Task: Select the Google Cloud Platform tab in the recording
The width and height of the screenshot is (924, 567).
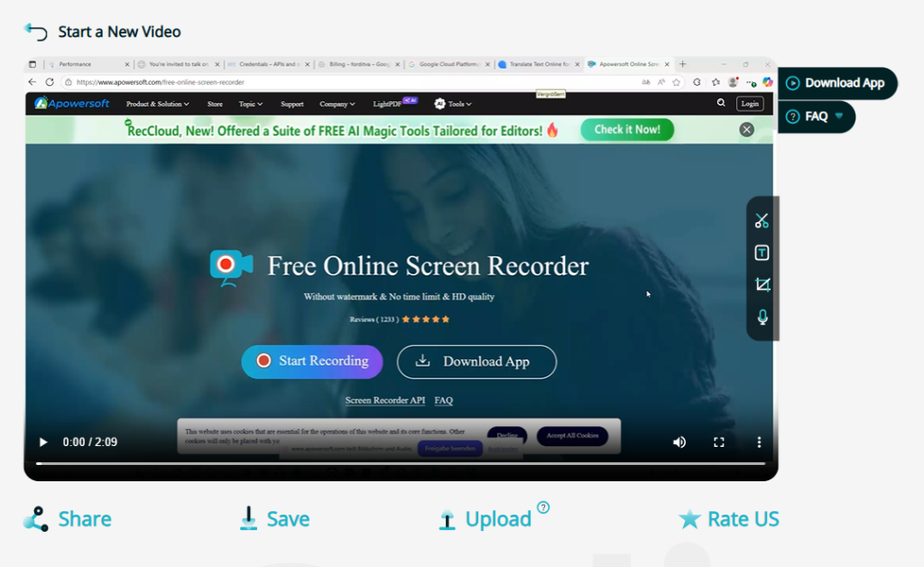Action: 449,64
